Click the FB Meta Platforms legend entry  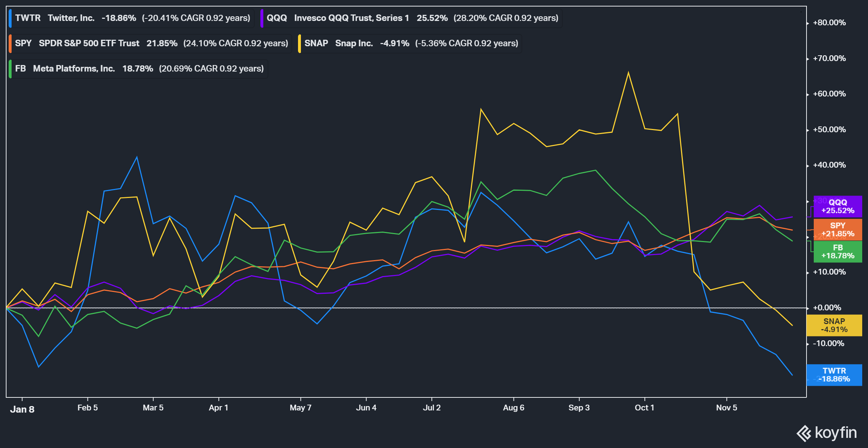(138, 69)
